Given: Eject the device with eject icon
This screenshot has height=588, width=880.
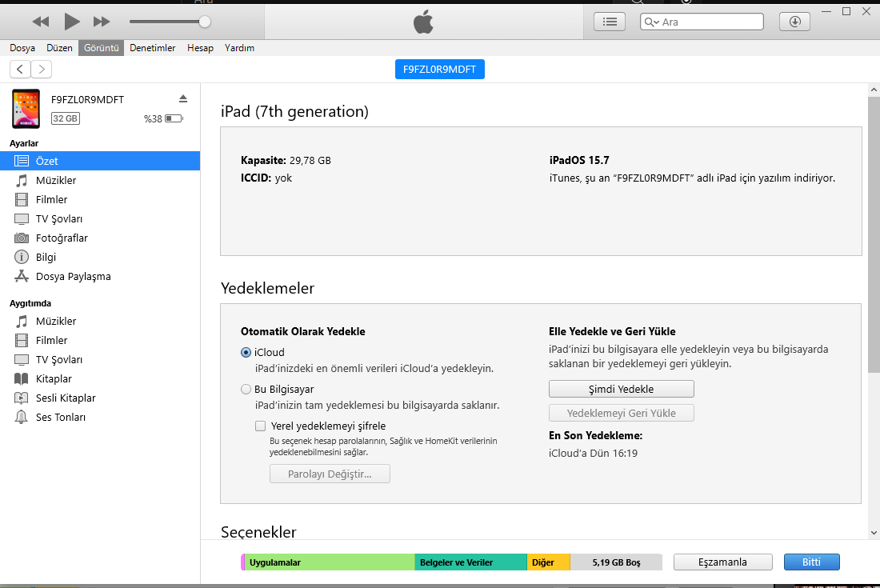Looking at the screenshot, I should pyautogui.click(x=183, y=98).
